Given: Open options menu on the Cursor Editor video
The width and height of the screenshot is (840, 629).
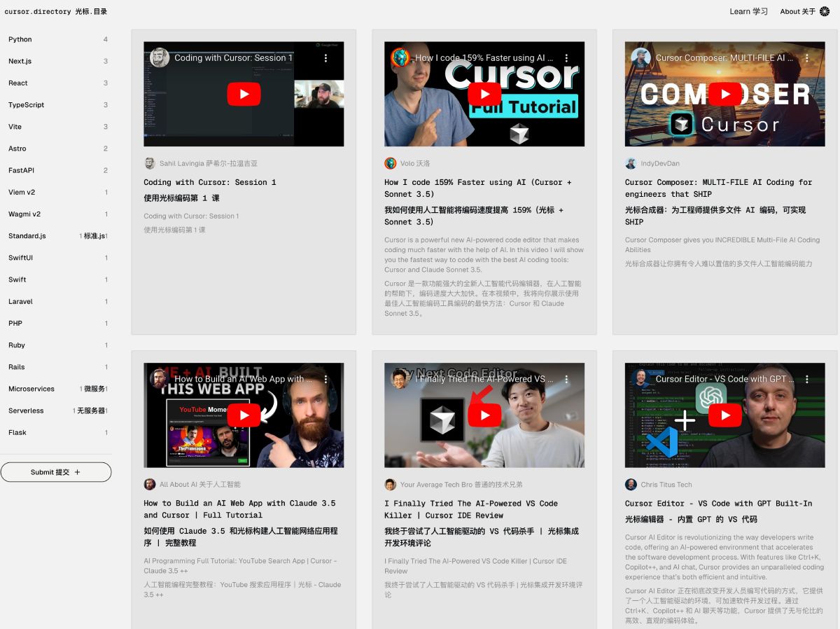Looking at the screenshot, I should [x=806, y=379].
